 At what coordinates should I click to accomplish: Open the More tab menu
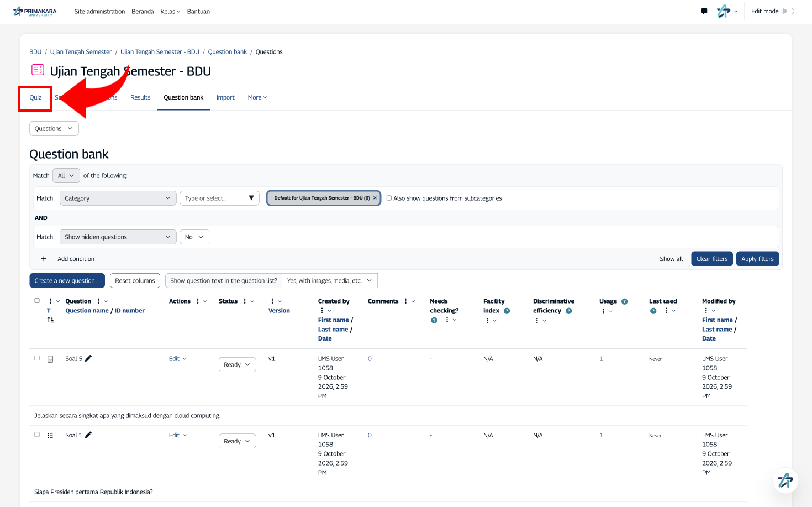[x=257, y=97]
